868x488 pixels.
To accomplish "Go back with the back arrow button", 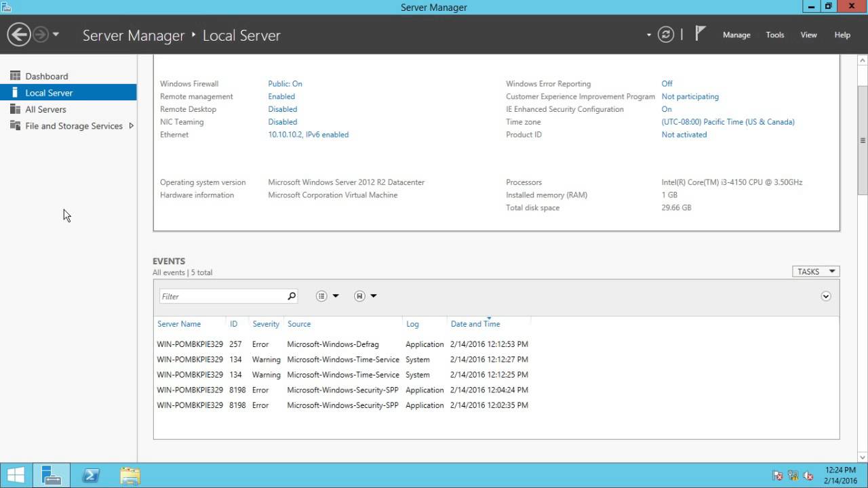I will (x=19, y=35).
